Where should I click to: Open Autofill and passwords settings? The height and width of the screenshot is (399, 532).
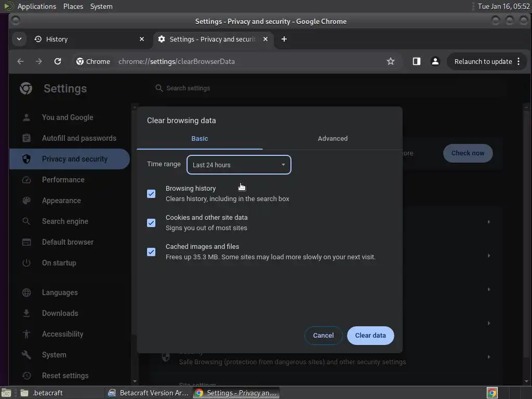70,138
